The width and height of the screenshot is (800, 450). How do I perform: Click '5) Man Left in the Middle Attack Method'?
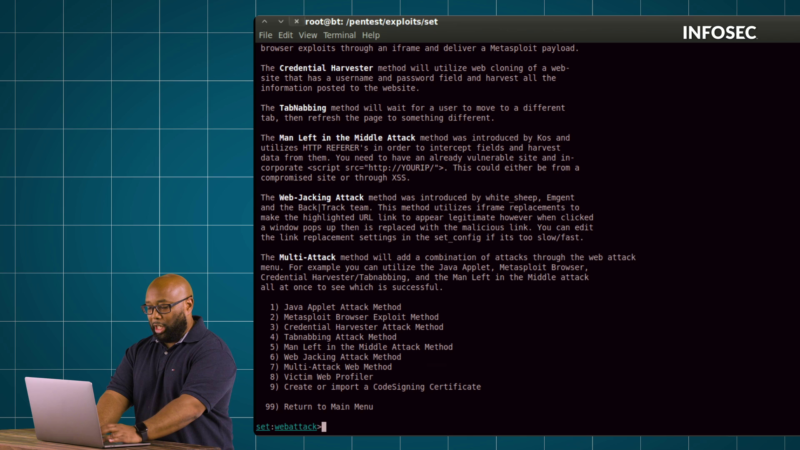click(x=361, y=347)
